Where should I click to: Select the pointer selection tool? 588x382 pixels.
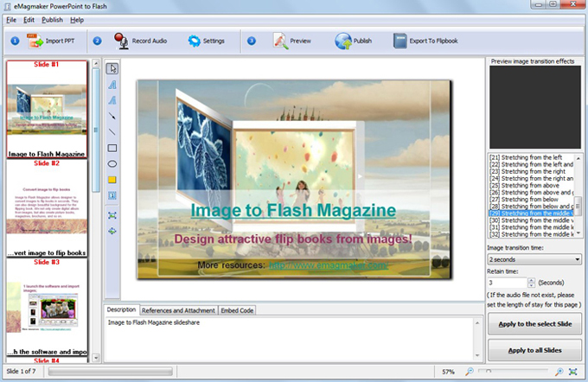pyautogui.click(x=112, y=68)
